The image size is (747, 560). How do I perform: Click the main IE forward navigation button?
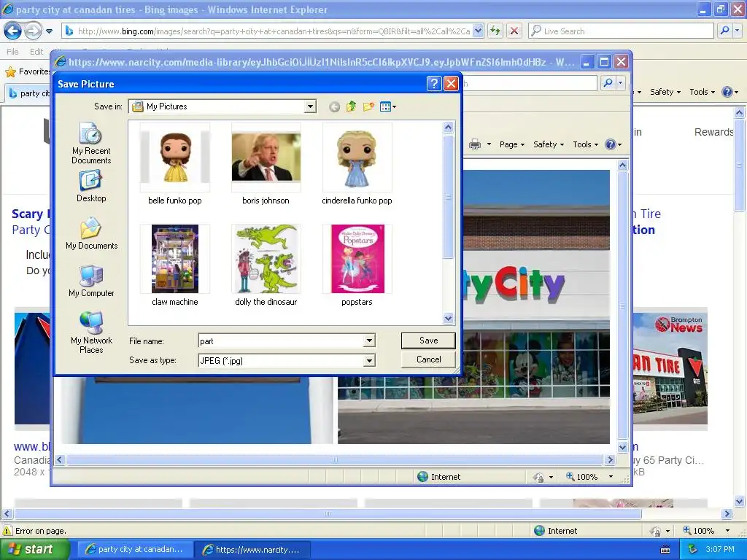tap(33, 31)
